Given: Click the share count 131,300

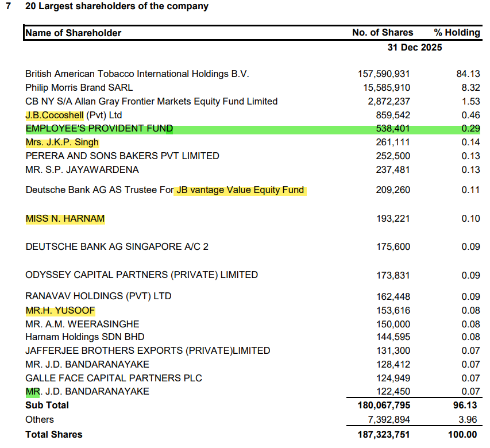Looking at the screenshot, I should 393,350.
